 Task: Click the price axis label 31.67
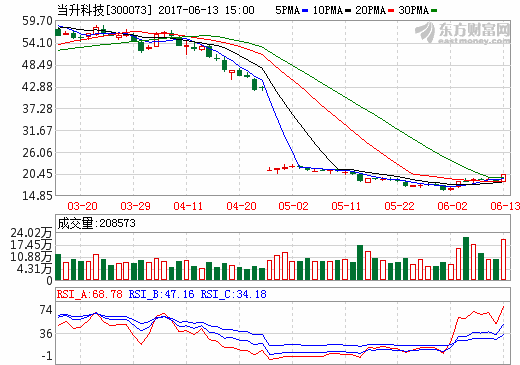37,131
